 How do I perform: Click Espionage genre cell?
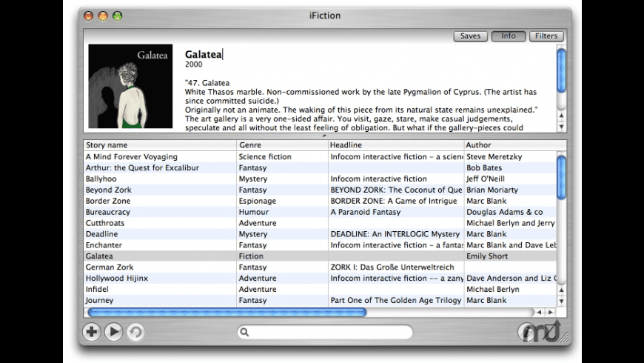click(258, 201)
